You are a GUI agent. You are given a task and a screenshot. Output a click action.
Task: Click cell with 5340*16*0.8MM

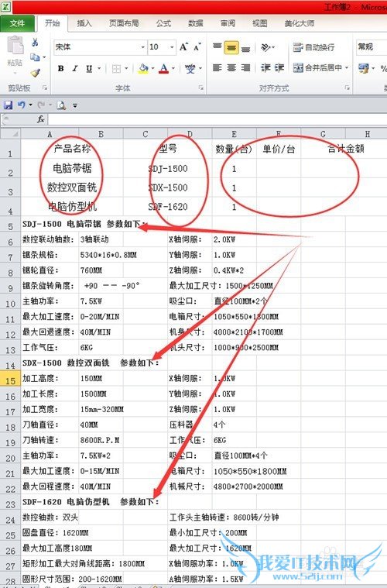pyautogui.click(x=108, y=255)
